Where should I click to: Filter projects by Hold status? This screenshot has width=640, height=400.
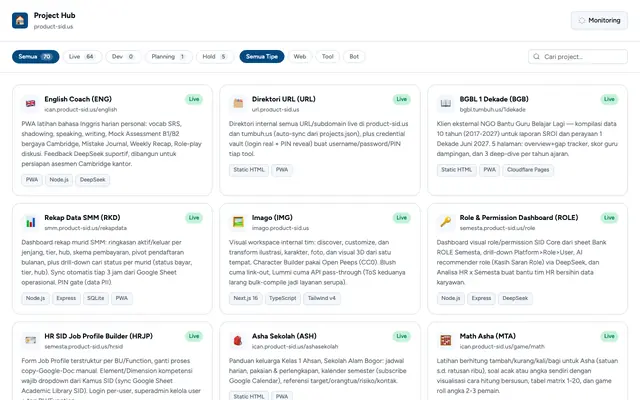[x=214, y=57]
